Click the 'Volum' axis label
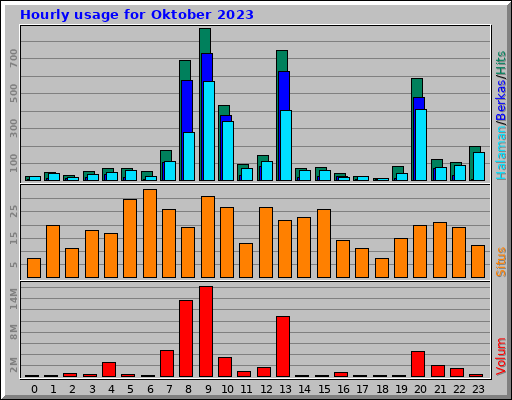Screen dimensions: 512x400 [501, 356]
